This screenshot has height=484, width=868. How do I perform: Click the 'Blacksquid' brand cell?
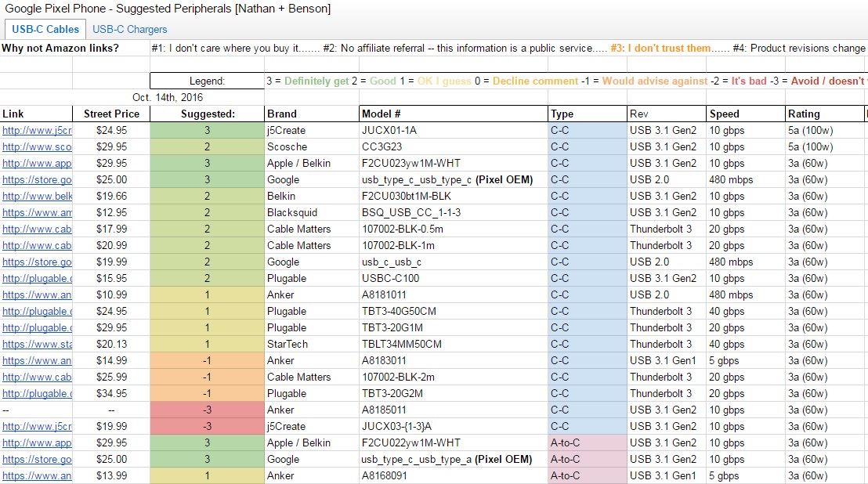(x=312, y=213)
